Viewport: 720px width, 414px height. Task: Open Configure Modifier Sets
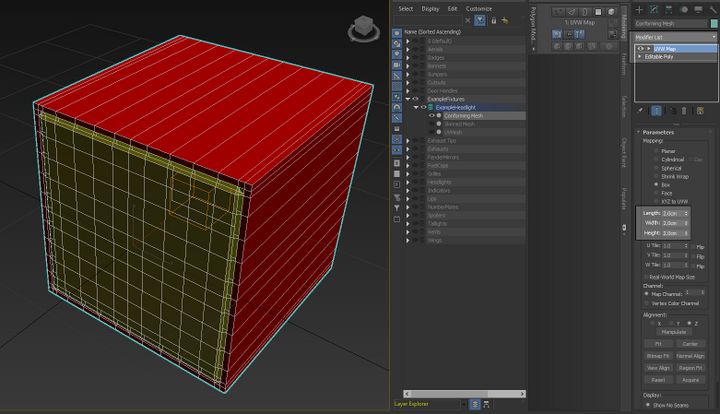point(700,111)
